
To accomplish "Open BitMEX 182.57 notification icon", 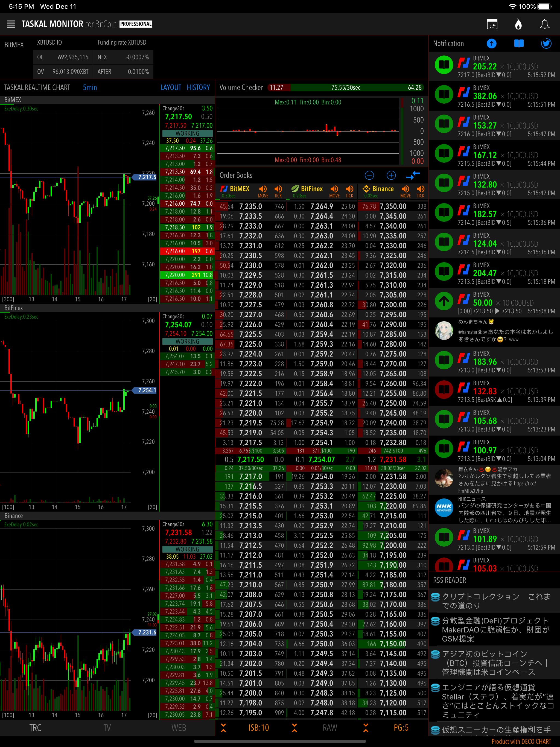I will [x=444, y=213].
